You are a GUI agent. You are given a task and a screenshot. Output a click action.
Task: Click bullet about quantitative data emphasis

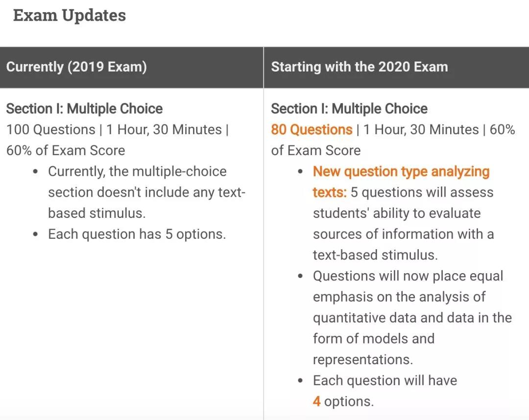412,318
